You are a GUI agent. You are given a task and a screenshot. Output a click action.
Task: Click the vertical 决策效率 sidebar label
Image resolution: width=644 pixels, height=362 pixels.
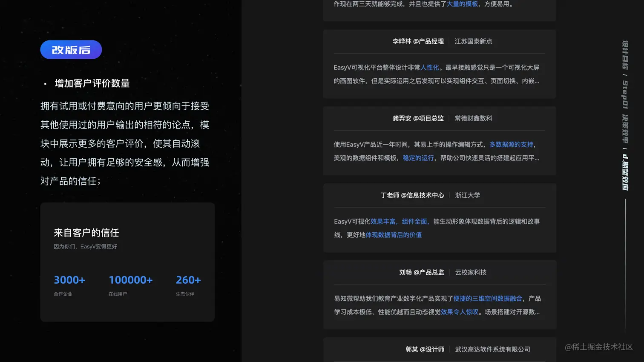(625, 128)
